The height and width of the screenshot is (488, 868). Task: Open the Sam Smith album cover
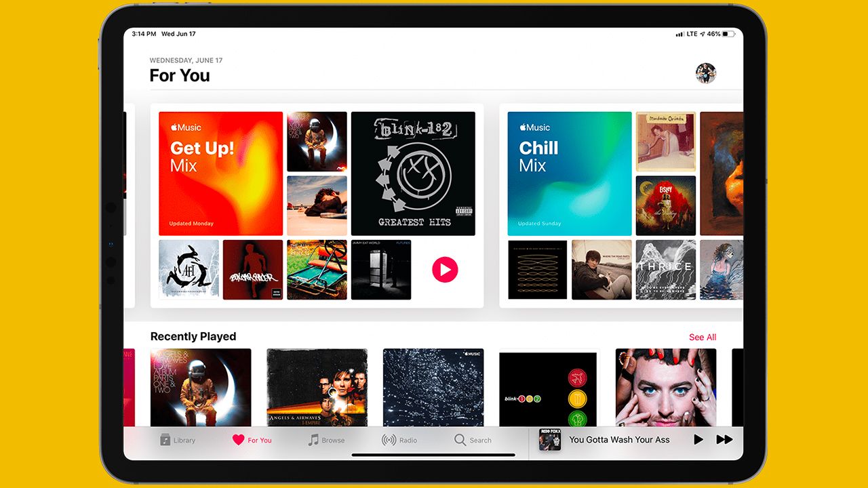point(666,388)
